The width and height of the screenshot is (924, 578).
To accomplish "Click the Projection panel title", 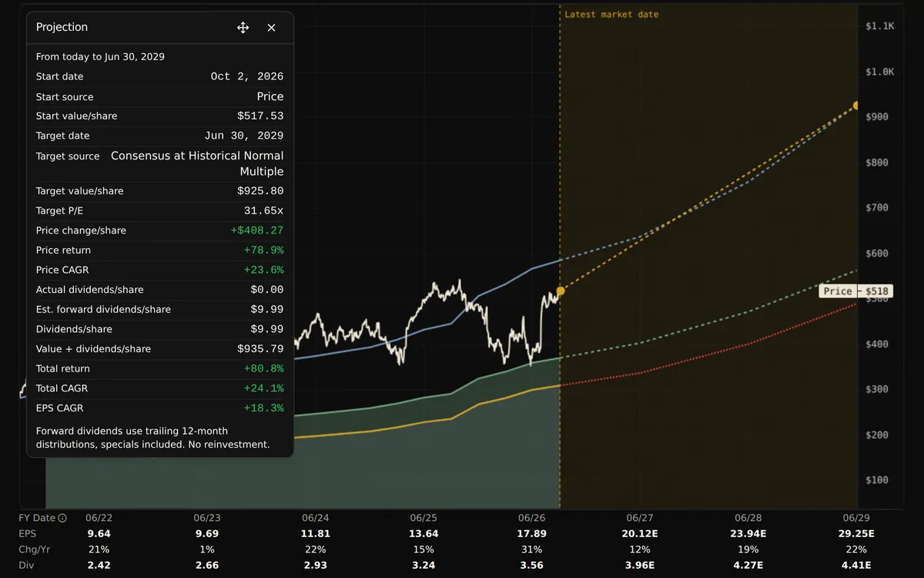I will click(x=62, y=27).
